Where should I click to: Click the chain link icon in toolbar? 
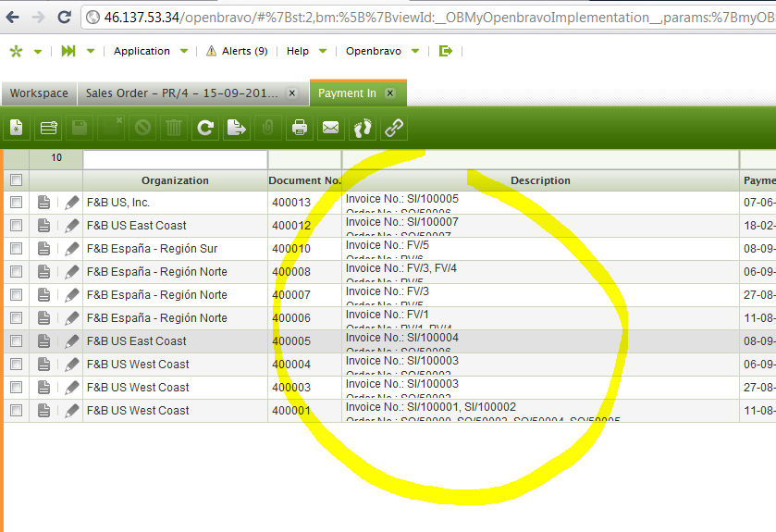(x=395, y=128)
